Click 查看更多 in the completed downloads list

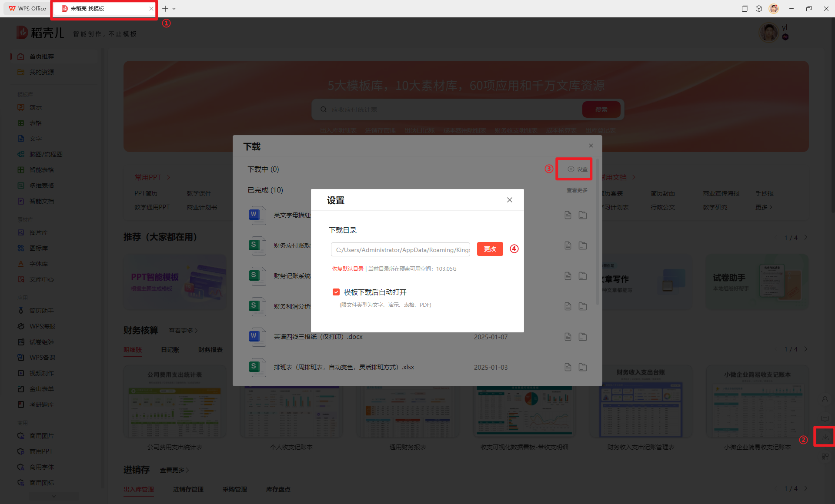coord(577,190)
